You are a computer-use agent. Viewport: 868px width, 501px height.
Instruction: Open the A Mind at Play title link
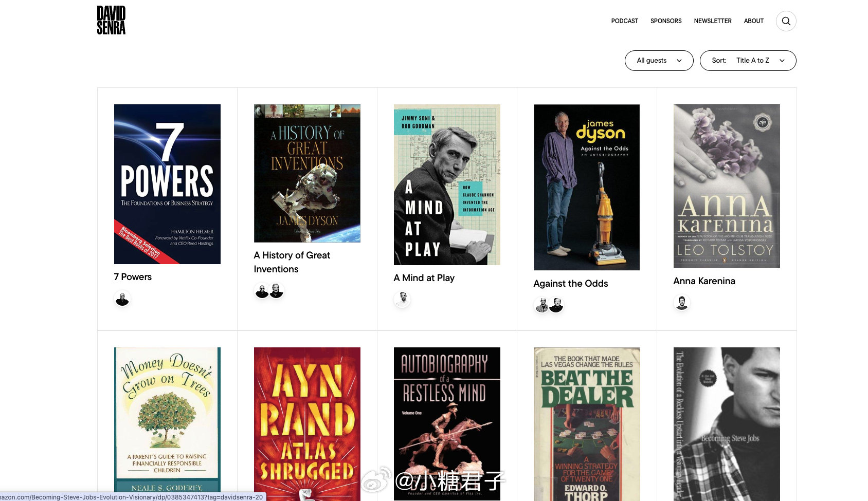(x=424, y=278)
